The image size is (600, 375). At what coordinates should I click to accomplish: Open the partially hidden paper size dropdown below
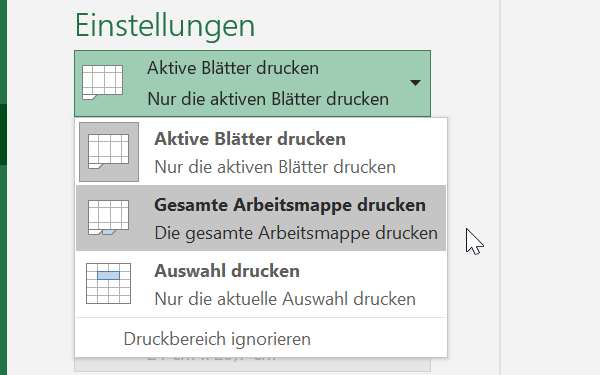point(253,364)
